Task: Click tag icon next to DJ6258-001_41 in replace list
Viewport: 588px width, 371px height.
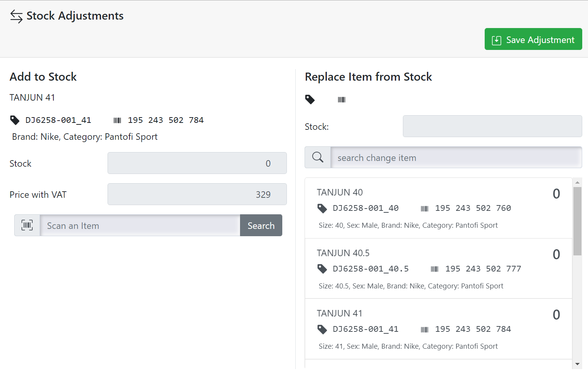Action: (322, 329)
